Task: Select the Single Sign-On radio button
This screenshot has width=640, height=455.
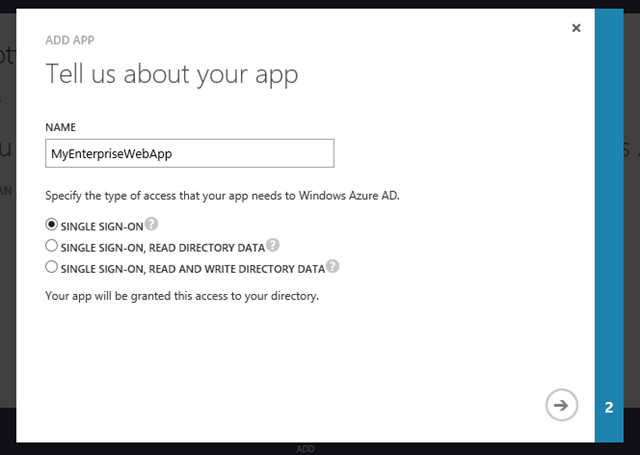Action: (51, 224)
